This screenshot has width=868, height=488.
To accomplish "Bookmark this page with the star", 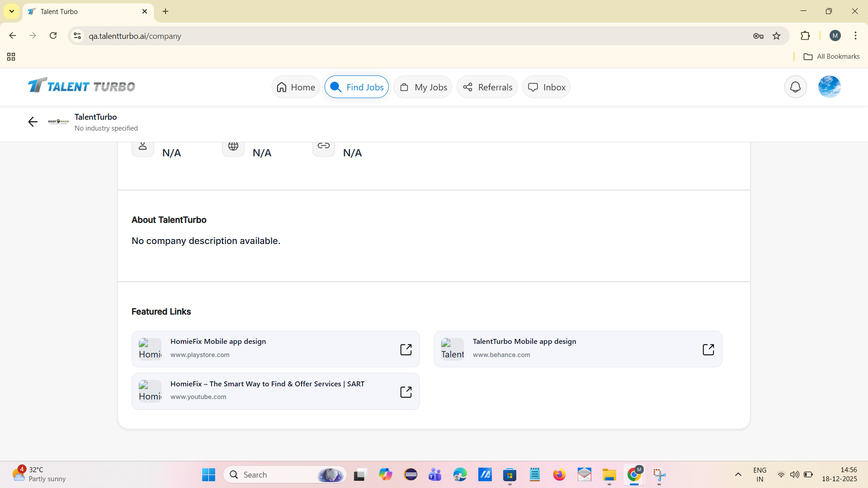I will (x=777, y=36).
